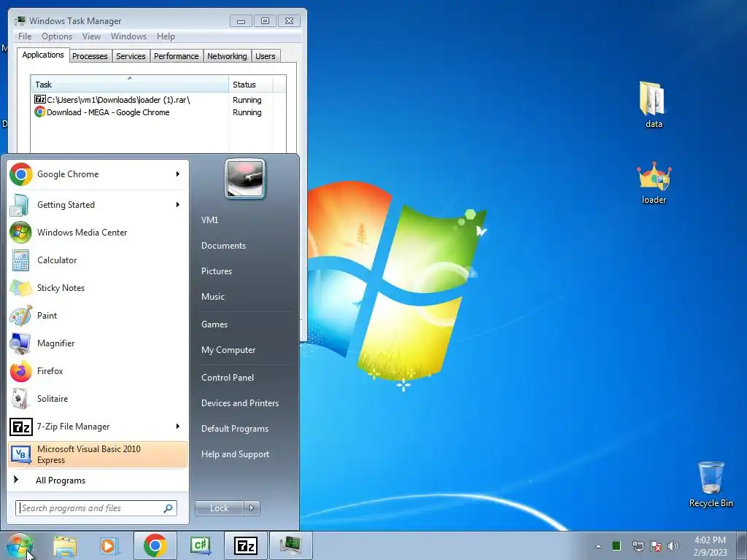This screenshot has height=560, width=747.
Task: Start the Paint application
Action: pos(98,315)
